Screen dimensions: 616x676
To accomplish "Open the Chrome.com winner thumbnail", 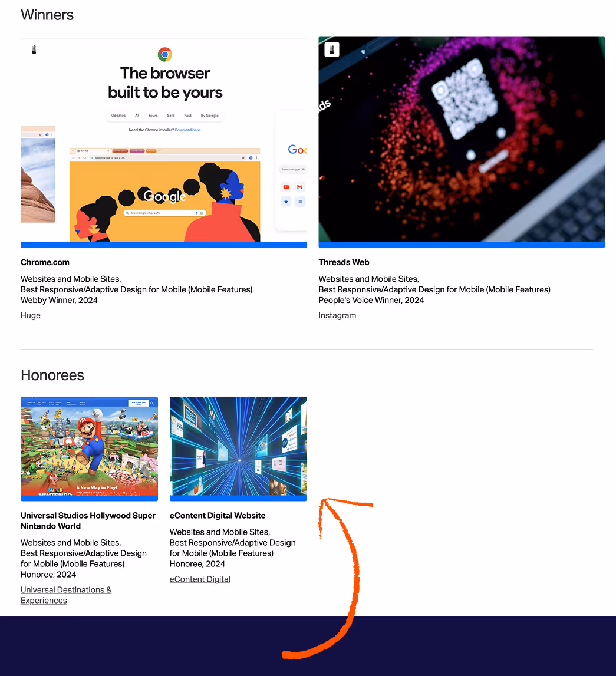I will point(164,142).
